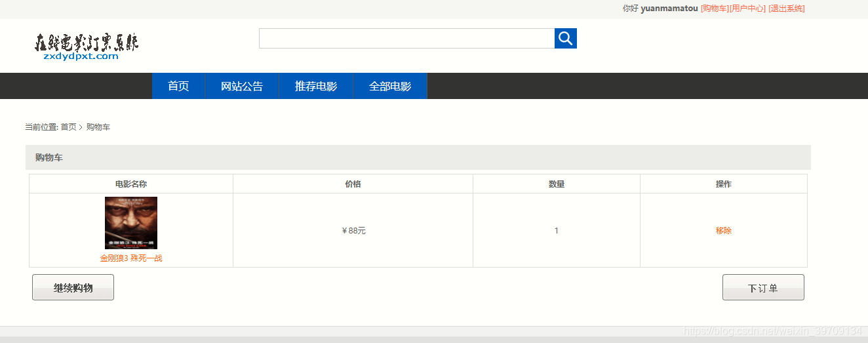
Task: Click the 购物车 panel heading
Action: [49, 158]
